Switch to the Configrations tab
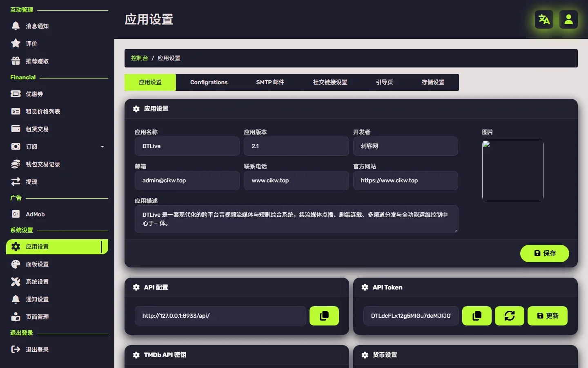This screenshot has width=588, height=368. click(209, 82)
